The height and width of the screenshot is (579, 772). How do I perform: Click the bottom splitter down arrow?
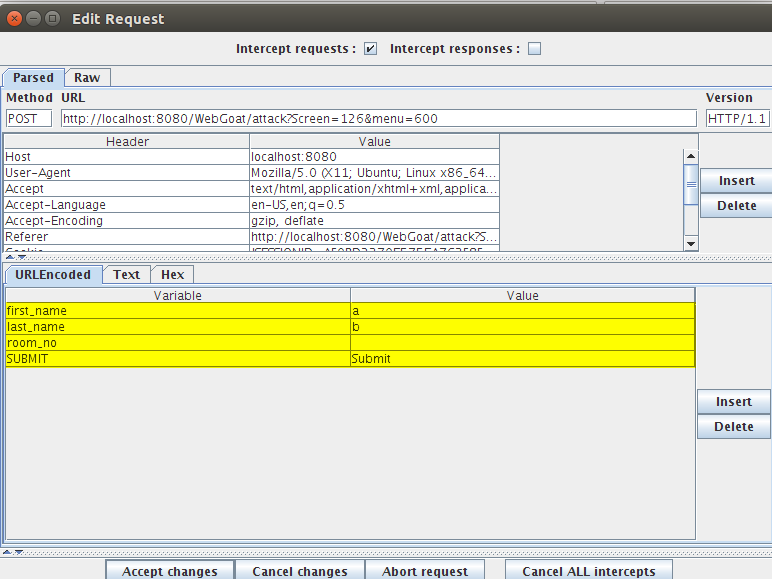coord(19,552)
